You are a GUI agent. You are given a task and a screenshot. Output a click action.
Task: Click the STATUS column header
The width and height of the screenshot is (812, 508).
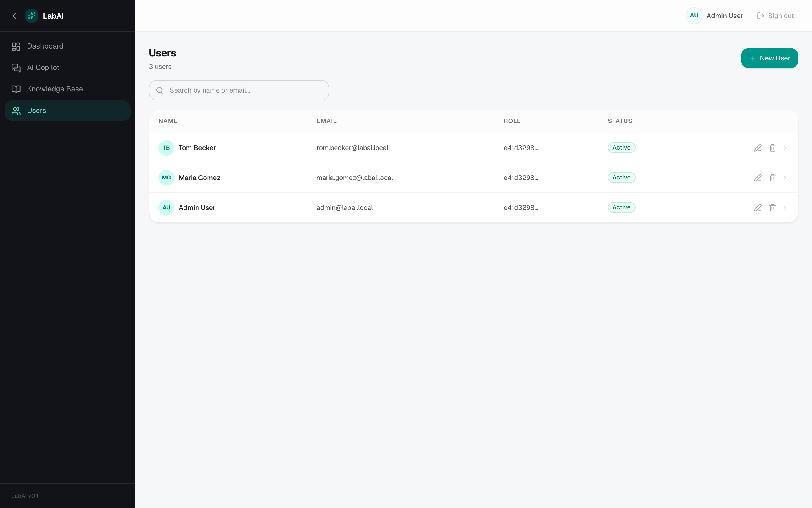click(620, 121)
